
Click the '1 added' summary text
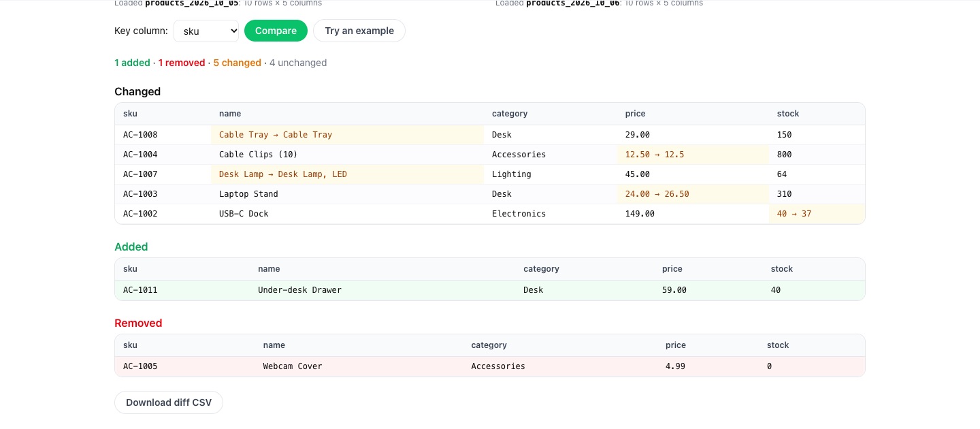[x=132, y=63]
